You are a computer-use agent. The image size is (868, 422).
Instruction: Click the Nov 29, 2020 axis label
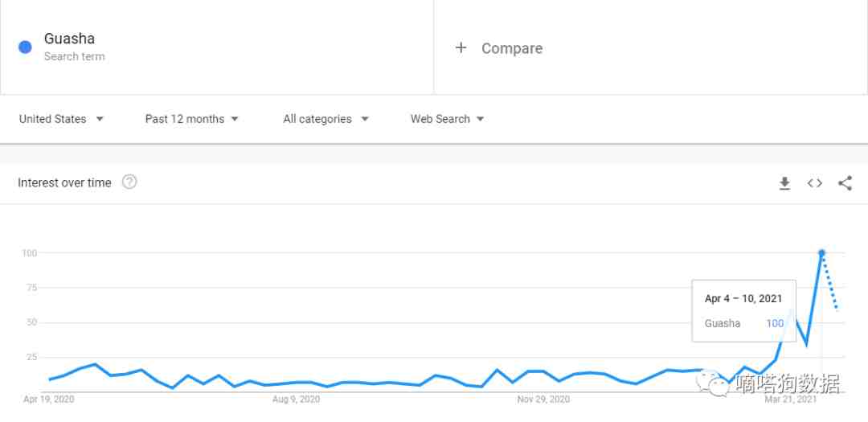click(543, 399)
